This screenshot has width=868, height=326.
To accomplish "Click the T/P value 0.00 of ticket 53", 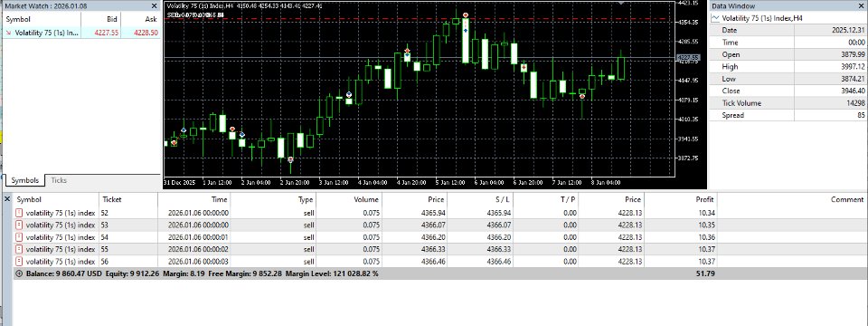I will point(571,225).
